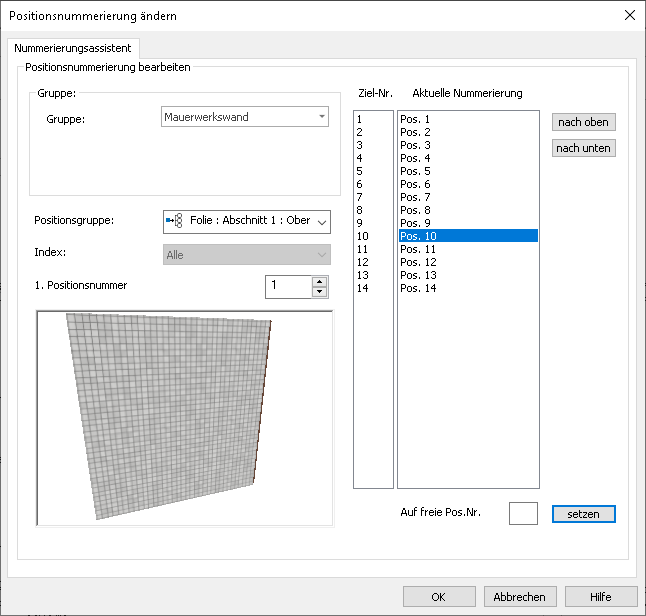Select Pos. 3 in the numbering list

point(468,145)
